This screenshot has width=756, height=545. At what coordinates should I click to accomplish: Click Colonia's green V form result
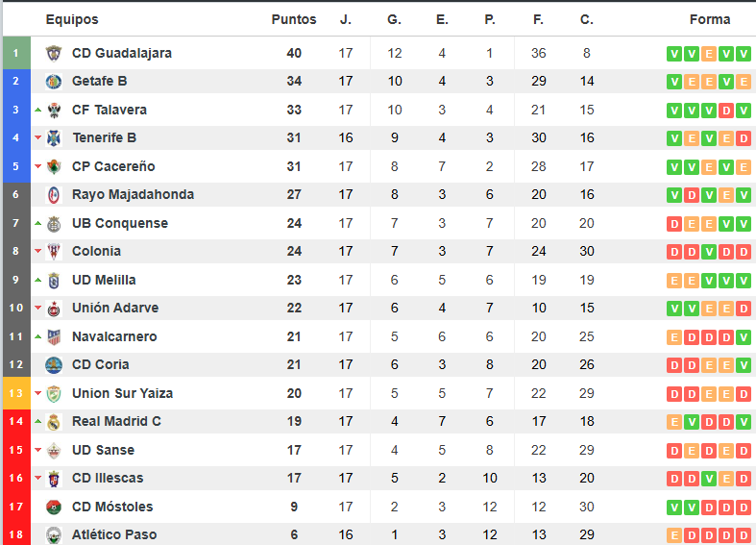[709, 252]
